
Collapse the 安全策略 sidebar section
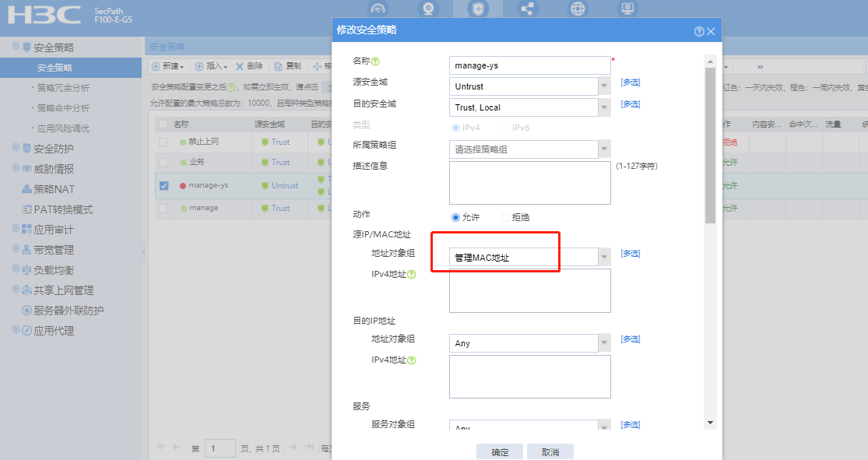pyautogui.click(x=16, y=47)
